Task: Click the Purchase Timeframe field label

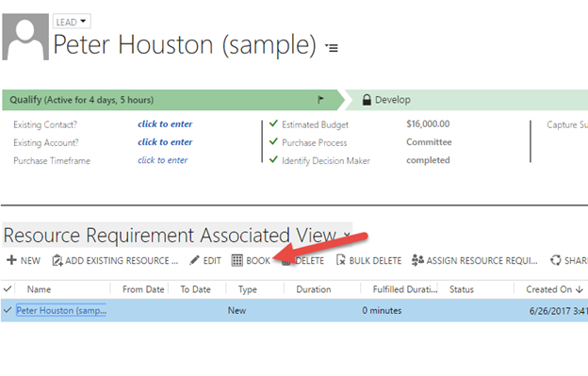Action: coord(52,161)
